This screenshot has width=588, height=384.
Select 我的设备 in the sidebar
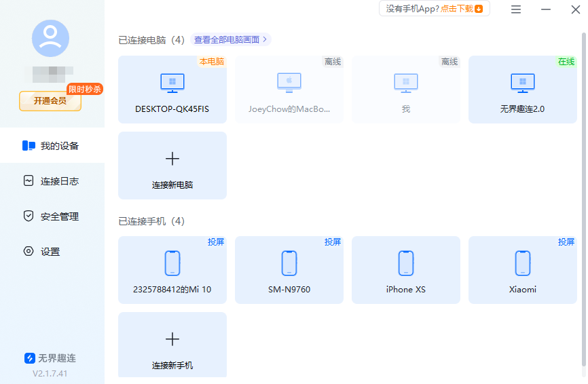(52, 145)
